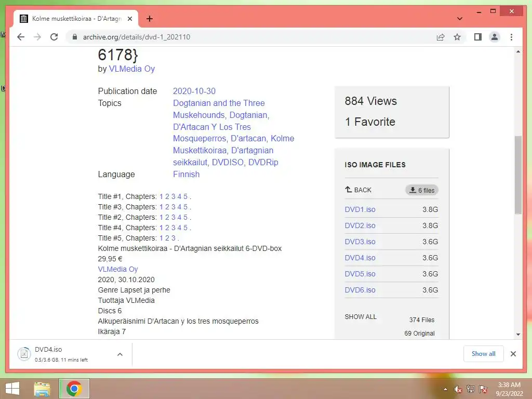The height and width of the screenshot is (399, 532).
Task: Download DVD2.iso
Action: coord(360,225)
